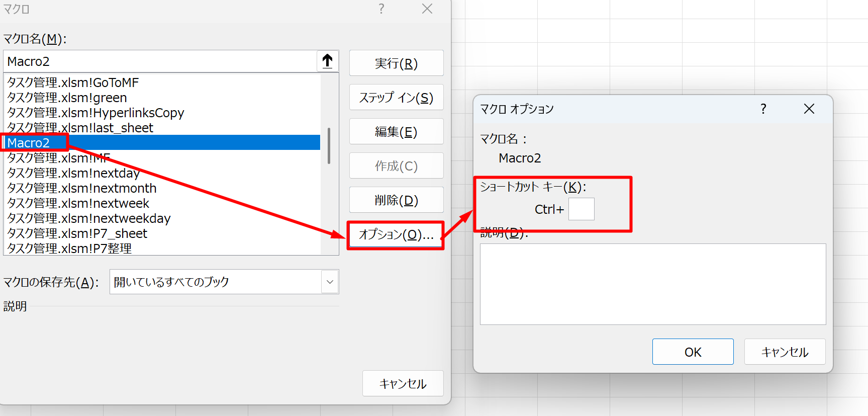The width and height of the screenshot is (868, 416).
Task: Cancel the Macro Options dialog
Action: 785,352
